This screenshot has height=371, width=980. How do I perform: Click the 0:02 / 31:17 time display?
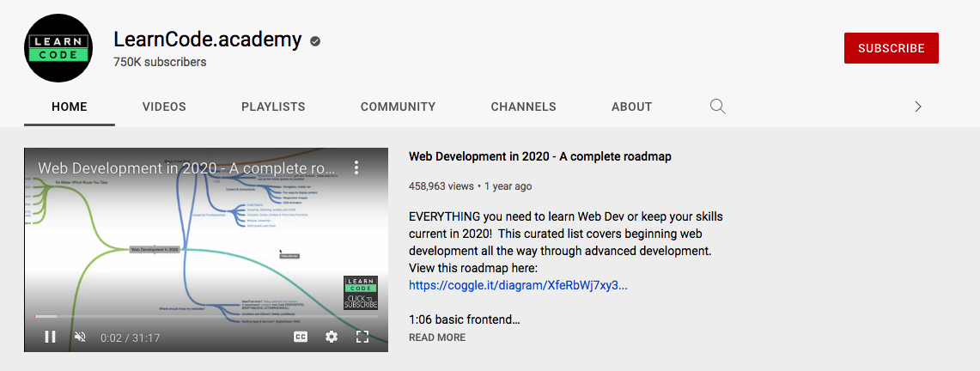point(130,338)
